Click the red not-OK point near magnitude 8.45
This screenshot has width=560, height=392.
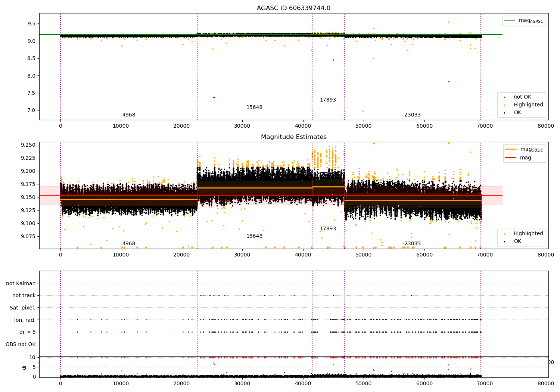coord(333,60)
